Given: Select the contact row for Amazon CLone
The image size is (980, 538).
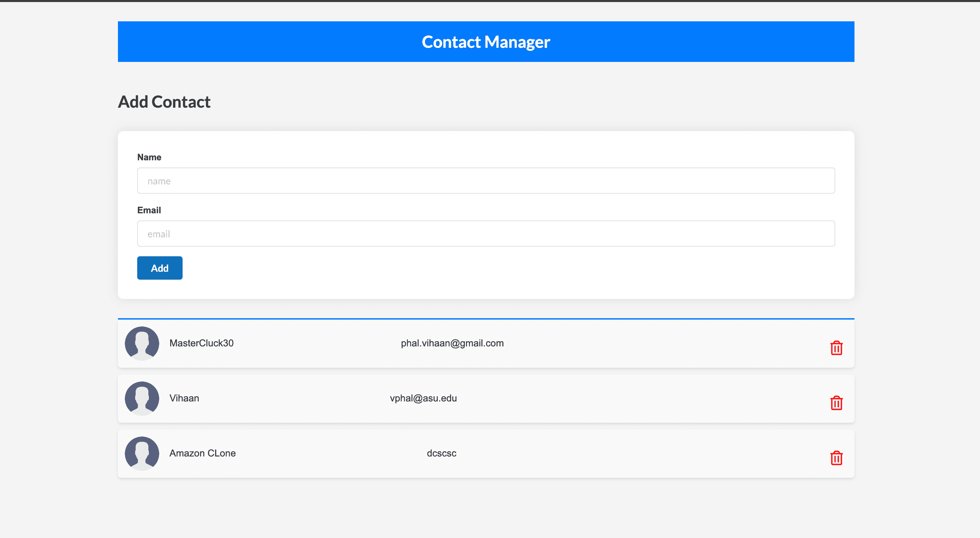Looking at the screenshot, I should click(x=486, y=453).
